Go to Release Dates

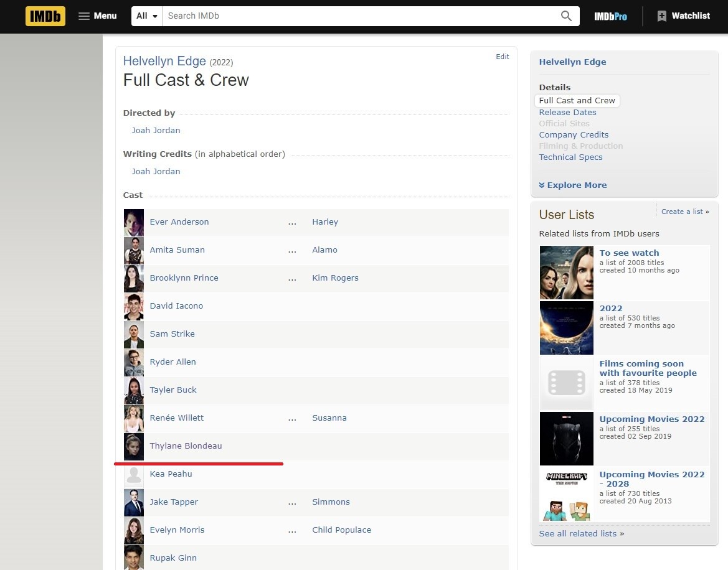567,112
